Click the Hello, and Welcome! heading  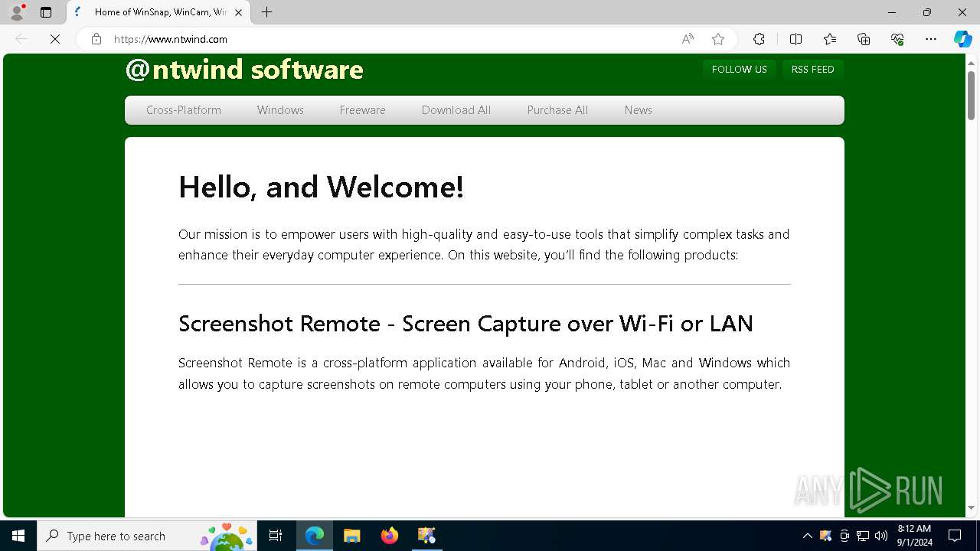321,187
